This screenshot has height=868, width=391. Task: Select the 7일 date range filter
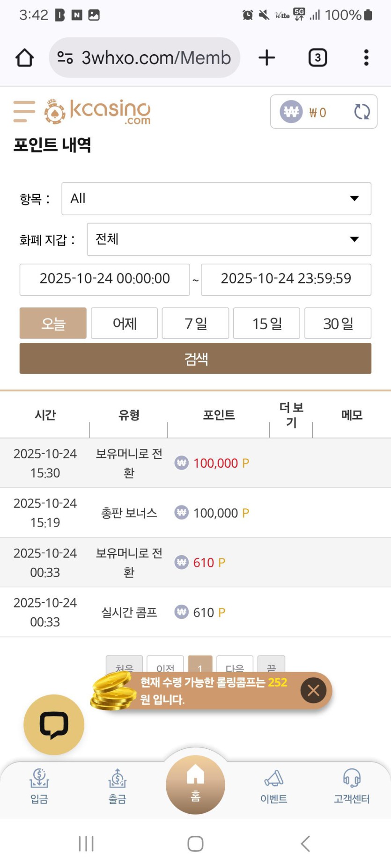click(195, 323)
